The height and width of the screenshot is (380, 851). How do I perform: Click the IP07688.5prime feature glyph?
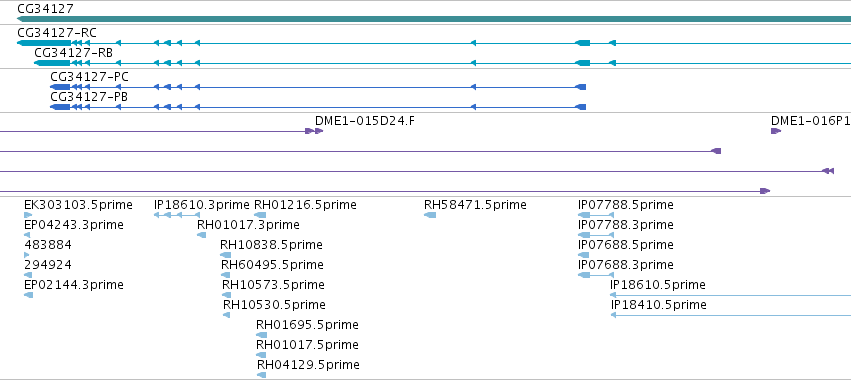[x=583, y=255]
